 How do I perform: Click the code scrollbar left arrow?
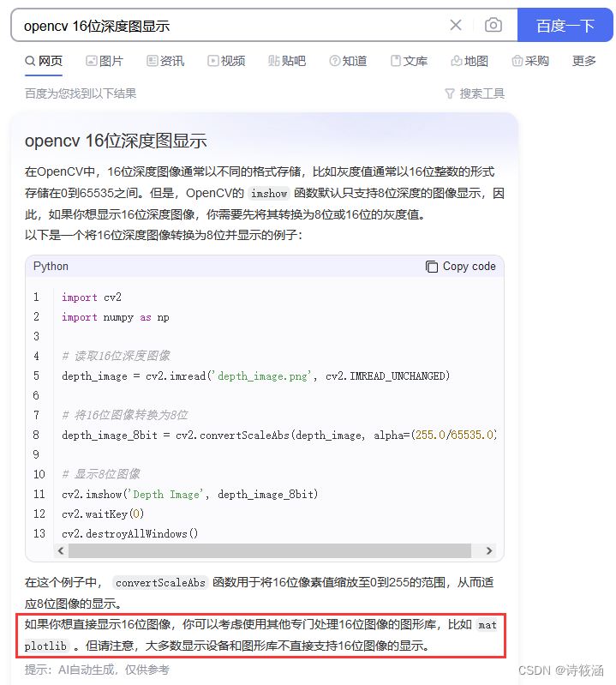61,551
